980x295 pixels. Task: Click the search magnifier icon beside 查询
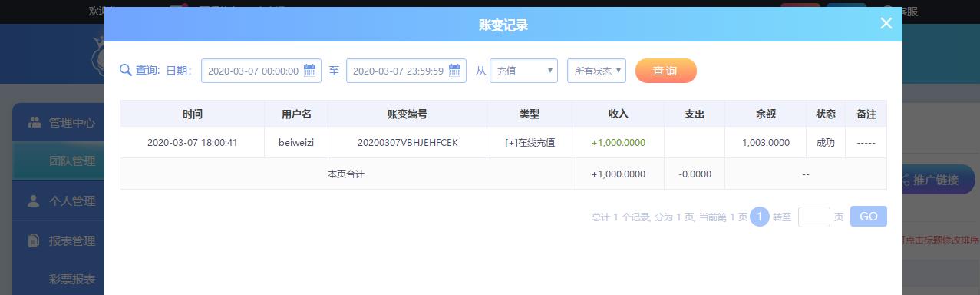click(126, 71)
